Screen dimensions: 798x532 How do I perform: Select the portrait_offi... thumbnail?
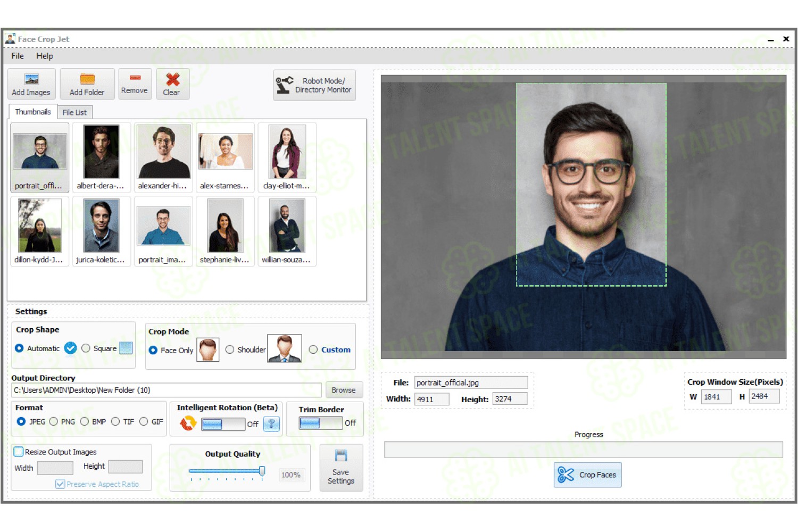click(x=40, y=157)
